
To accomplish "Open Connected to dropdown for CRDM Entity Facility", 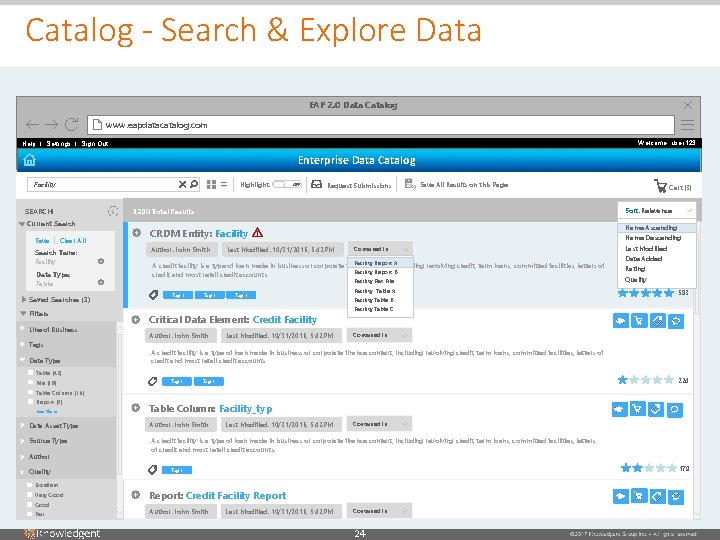I will pyautogui.click(x=380, y=249).
